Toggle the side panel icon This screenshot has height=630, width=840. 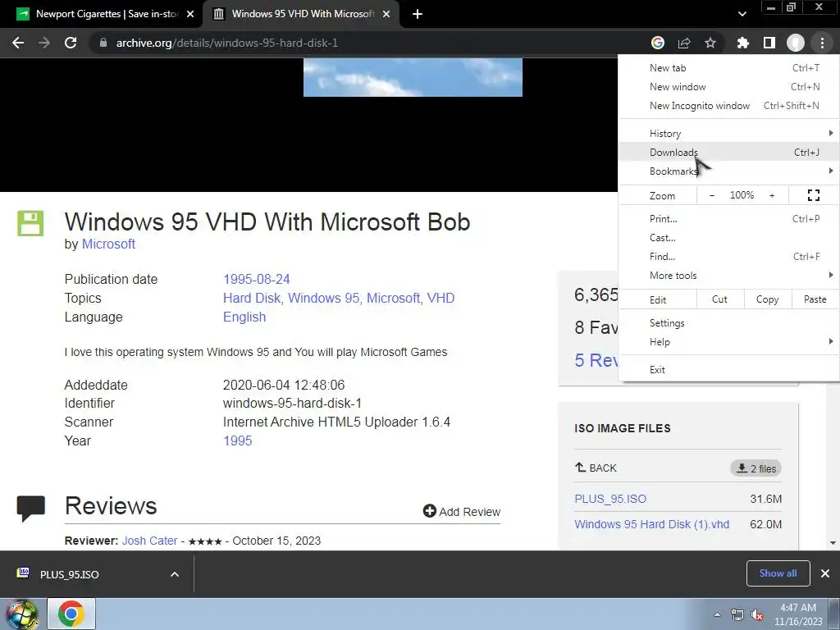pos(769,43)
